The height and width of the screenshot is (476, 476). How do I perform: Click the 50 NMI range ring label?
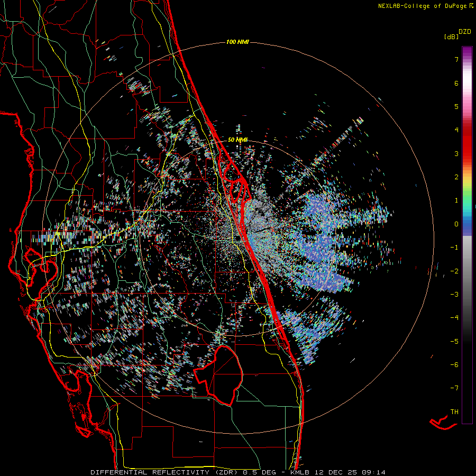237,140
